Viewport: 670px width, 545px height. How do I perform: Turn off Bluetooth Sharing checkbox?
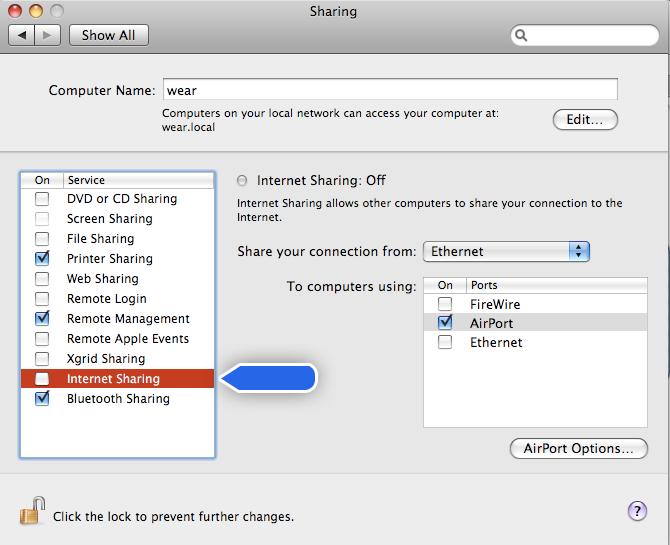point(42,399)
